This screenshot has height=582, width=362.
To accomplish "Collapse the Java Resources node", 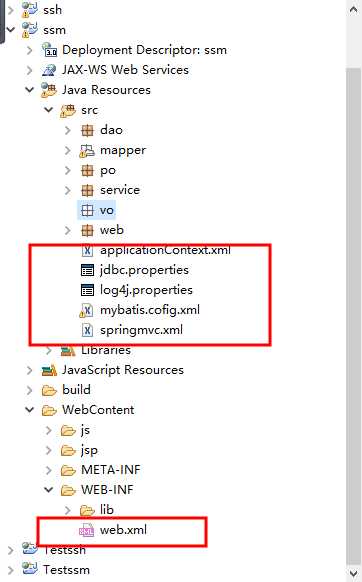I will (x=30, y=89).
